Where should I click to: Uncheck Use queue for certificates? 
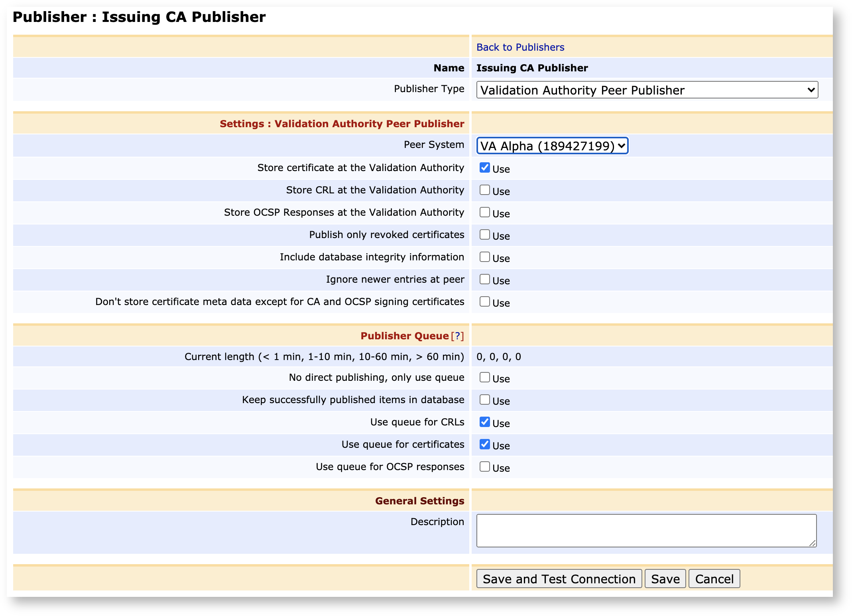484,444
